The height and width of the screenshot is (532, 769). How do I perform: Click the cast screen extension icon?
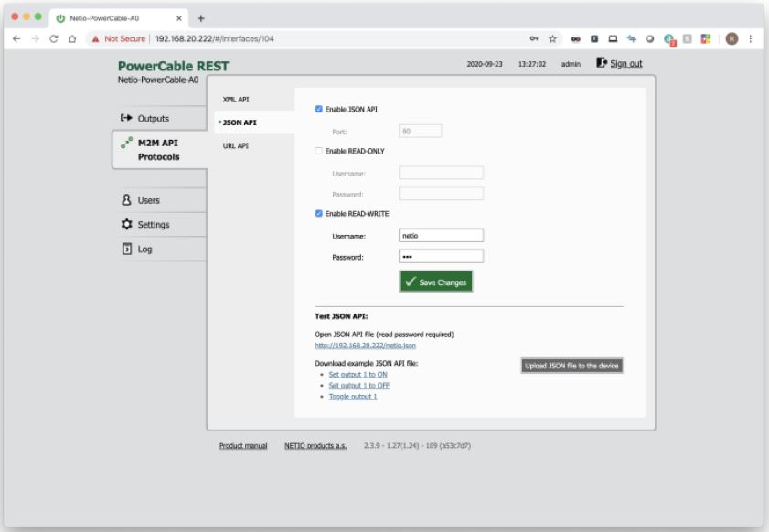point(613,38)
